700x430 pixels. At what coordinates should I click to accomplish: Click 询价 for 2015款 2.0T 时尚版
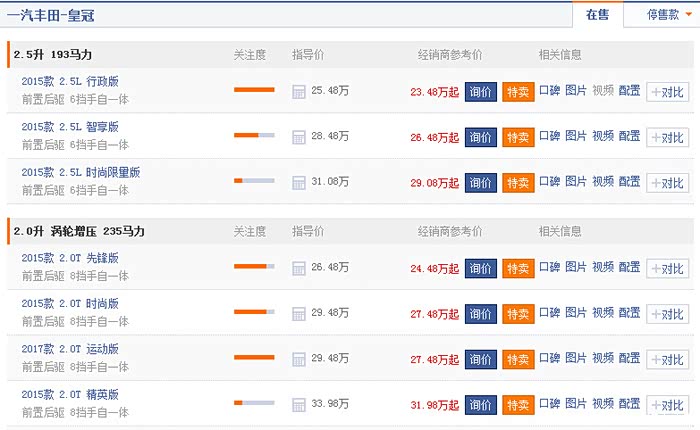(481, 314)
